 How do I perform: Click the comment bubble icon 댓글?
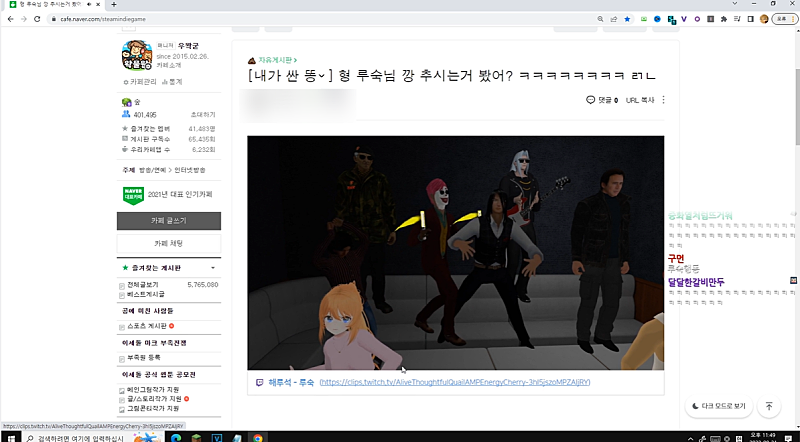coord(590,100)
